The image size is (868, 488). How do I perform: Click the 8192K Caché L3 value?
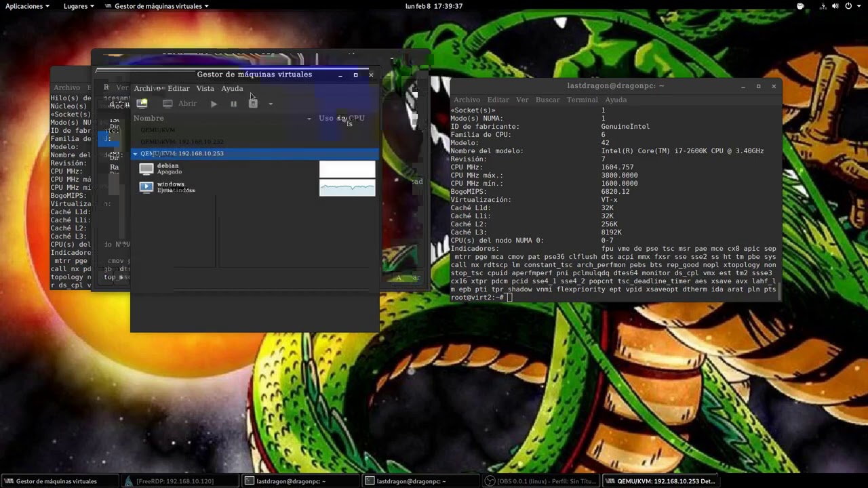[611, 232]
